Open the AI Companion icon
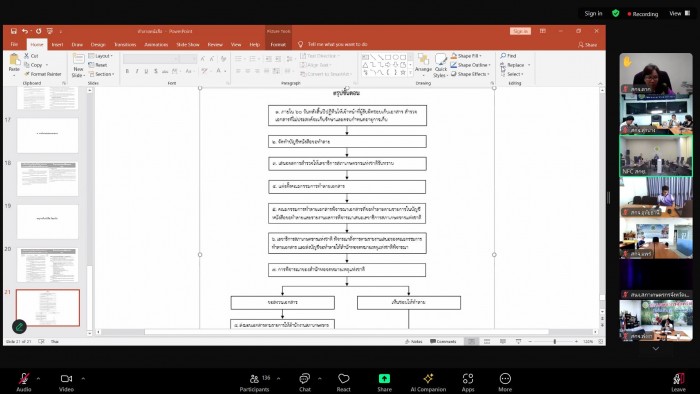This screenshot has height=394, width=700. pyautogui.click(x=428, y=378)
